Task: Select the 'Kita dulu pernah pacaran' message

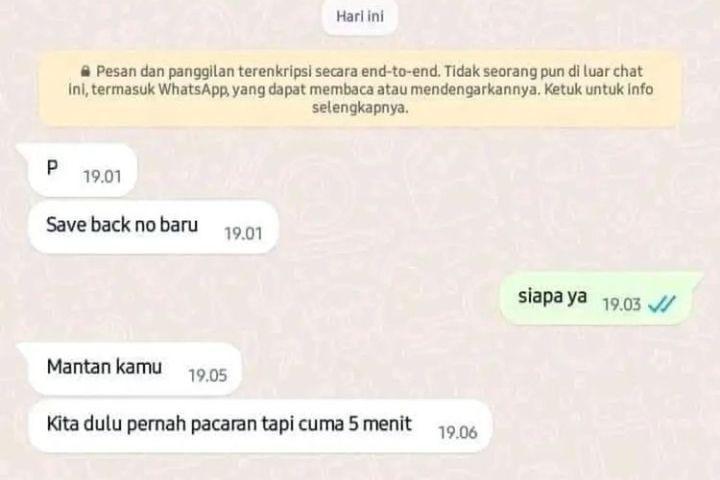Action: [x=260, y=426]
